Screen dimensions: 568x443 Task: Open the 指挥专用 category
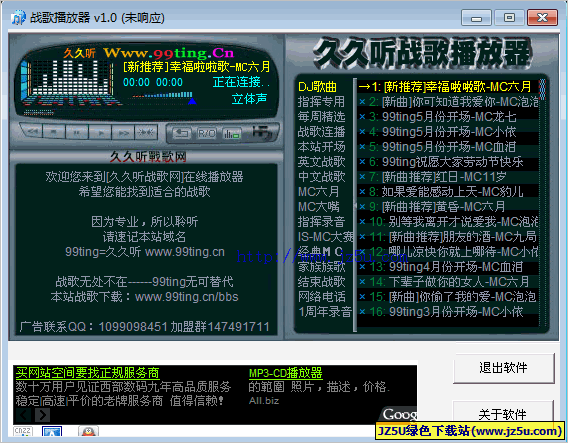tap(321, 102)
